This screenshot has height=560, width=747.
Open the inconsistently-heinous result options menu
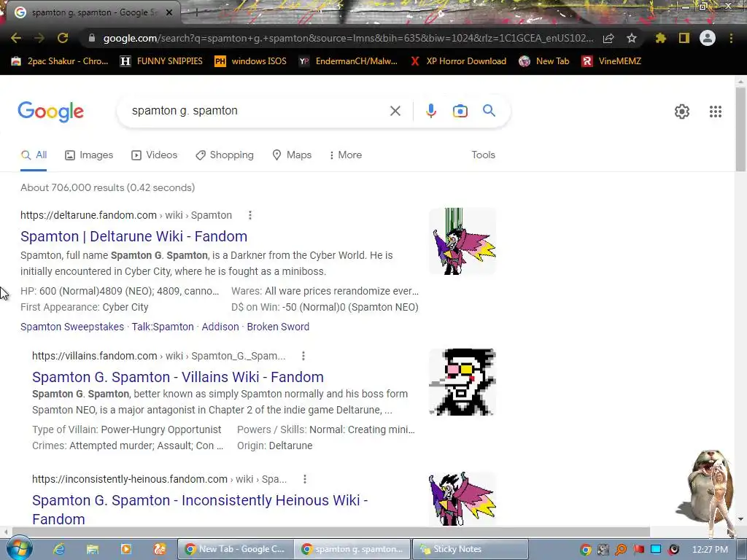tap(305, 479)
